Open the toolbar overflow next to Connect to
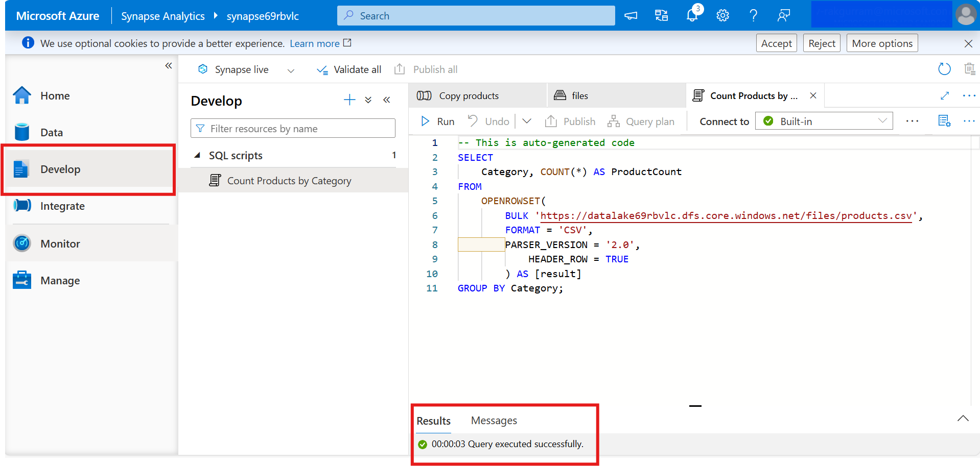 click(912, 121)
